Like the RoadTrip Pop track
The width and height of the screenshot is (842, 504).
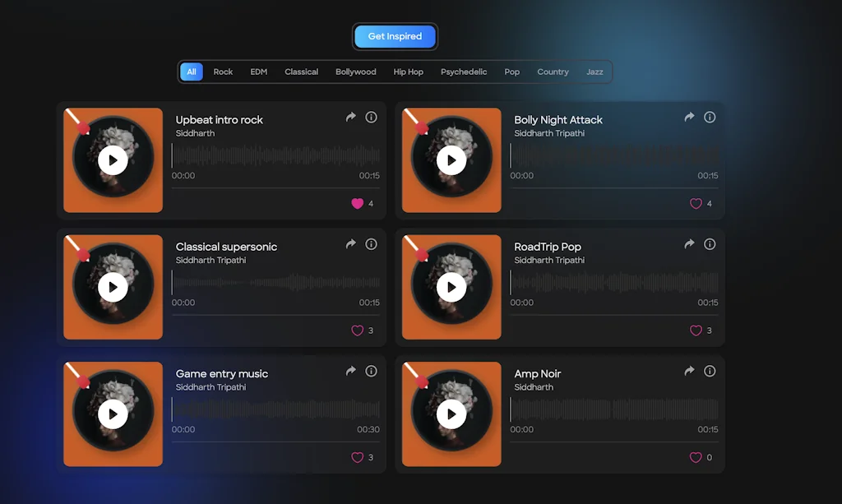click(695, 331)
